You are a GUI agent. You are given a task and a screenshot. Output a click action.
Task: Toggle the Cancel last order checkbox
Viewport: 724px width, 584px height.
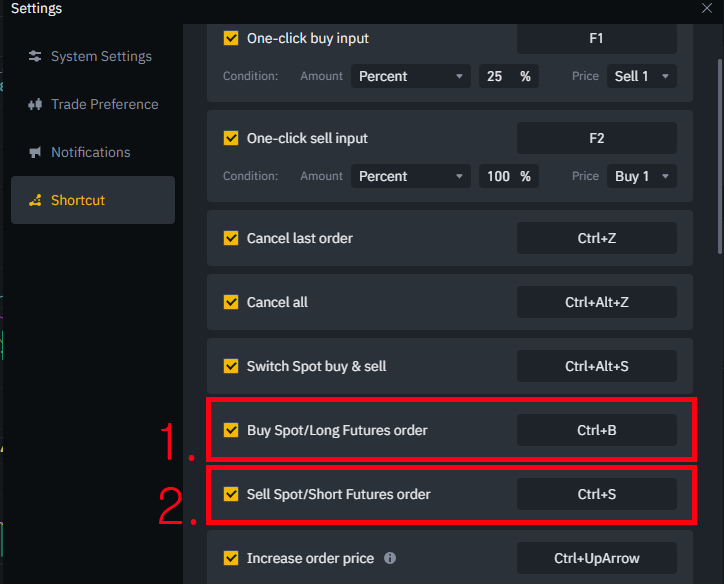click(x=231, y=238)
